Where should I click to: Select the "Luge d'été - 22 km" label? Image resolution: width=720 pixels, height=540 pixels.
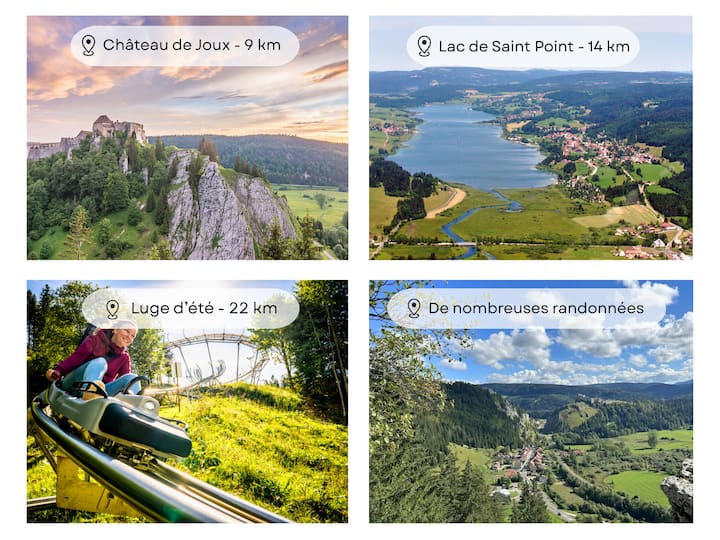point(203,309)
